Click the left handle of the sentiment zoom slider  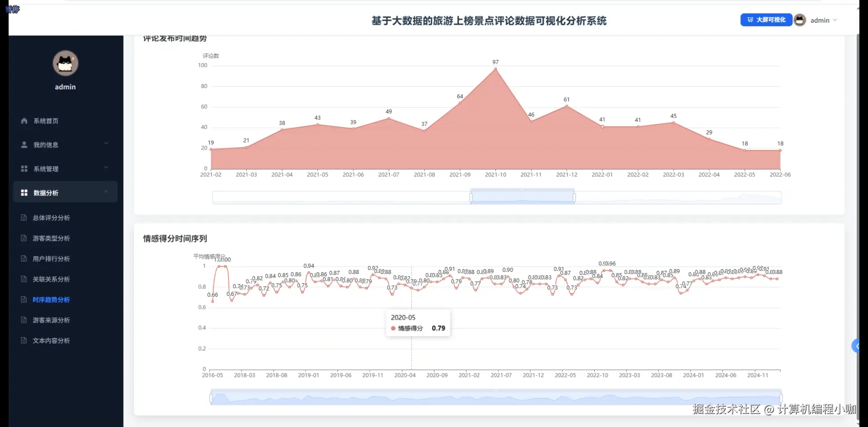211,398
